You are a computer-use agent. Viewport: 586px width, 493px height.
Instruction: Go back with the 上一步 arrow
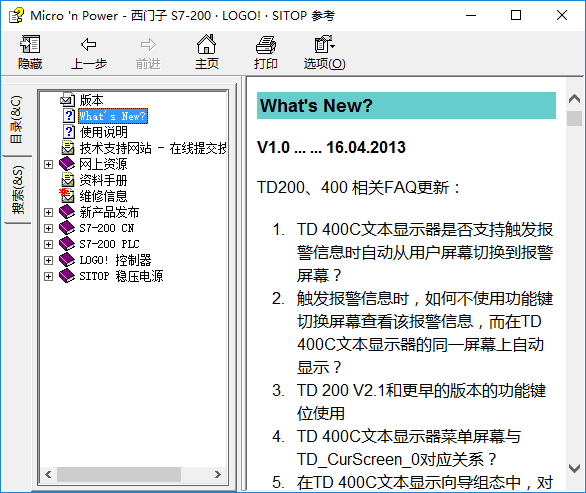pos(89,52)
